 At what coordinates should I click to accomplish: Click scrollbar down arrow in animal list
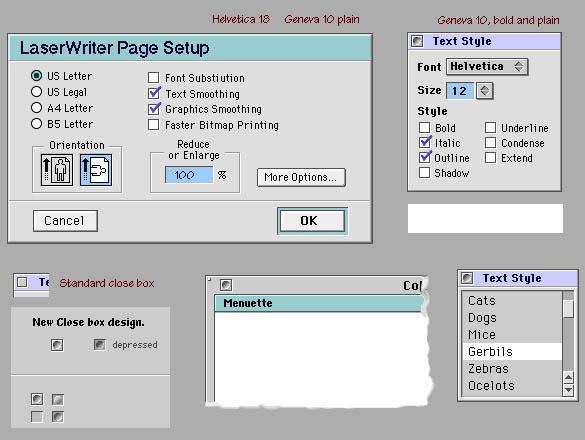(x=568, y=390)
